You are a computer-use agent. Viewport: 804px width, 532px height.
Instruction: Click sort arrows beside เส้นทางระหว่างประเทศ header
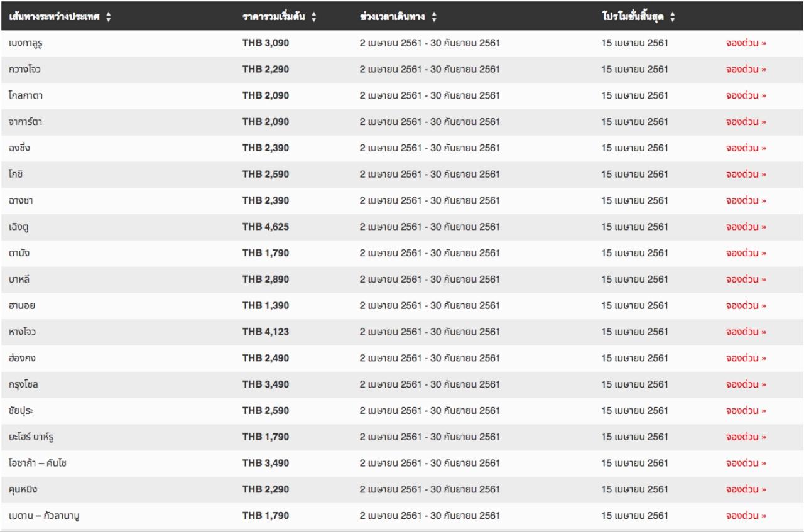108,17
